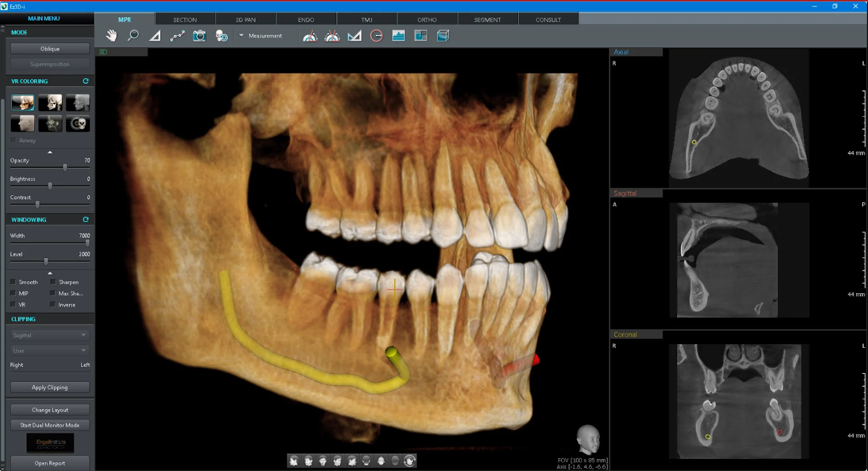Open the 3D PAN tab
Image resolution: width=868 pixels, height=471 pixels.
click(245, 20)
